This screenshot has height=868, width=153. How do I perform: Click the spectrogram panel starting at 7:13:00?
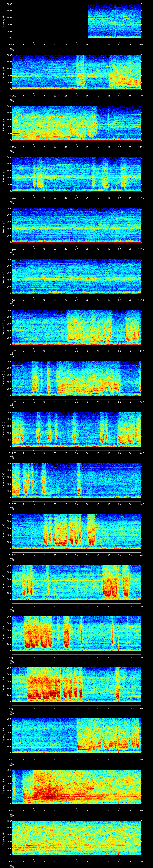coord(76,225)
